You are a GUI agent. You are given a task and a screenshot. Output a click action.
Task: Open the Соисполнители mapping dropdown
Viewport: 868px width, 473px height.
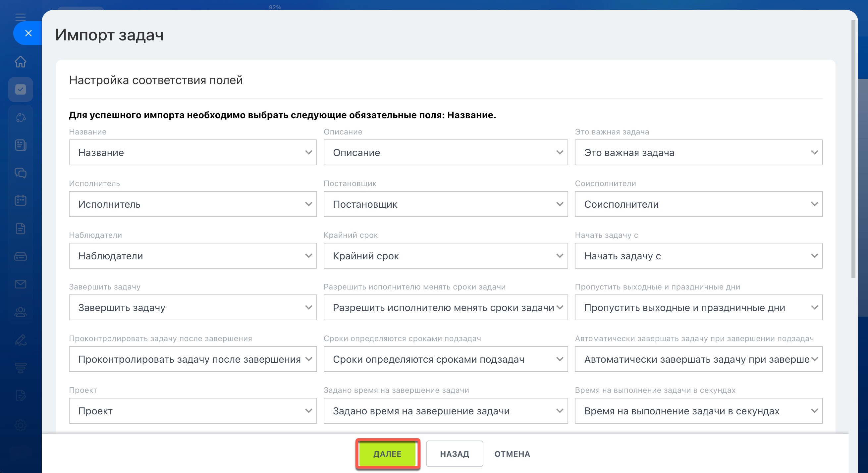pos(698,204)
